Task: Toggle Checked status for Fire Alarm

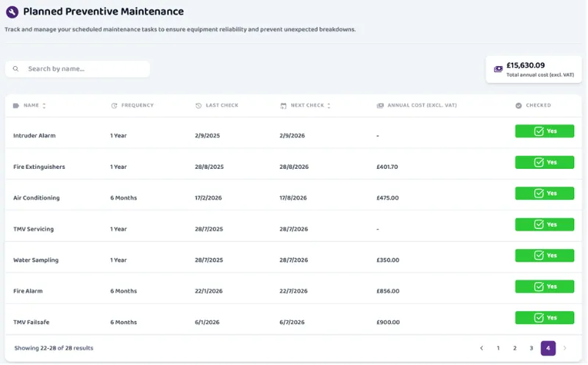Action: (x=545, y=286)
